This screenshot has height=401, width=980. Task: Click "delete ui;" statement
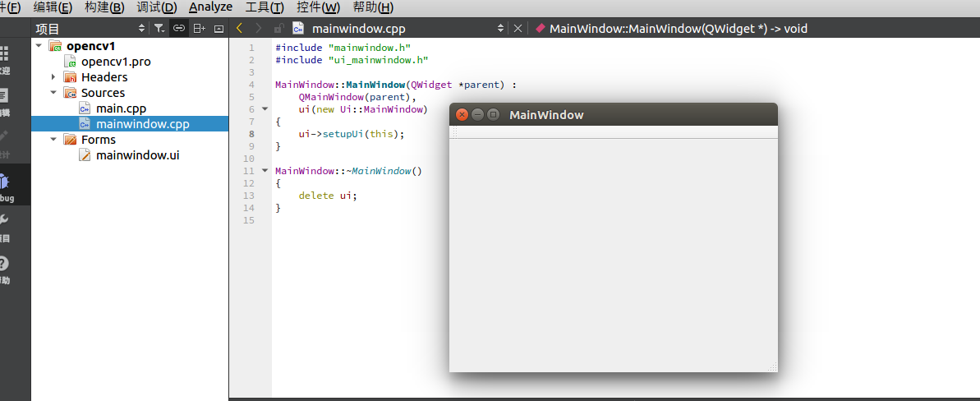(x=328, y=196)
